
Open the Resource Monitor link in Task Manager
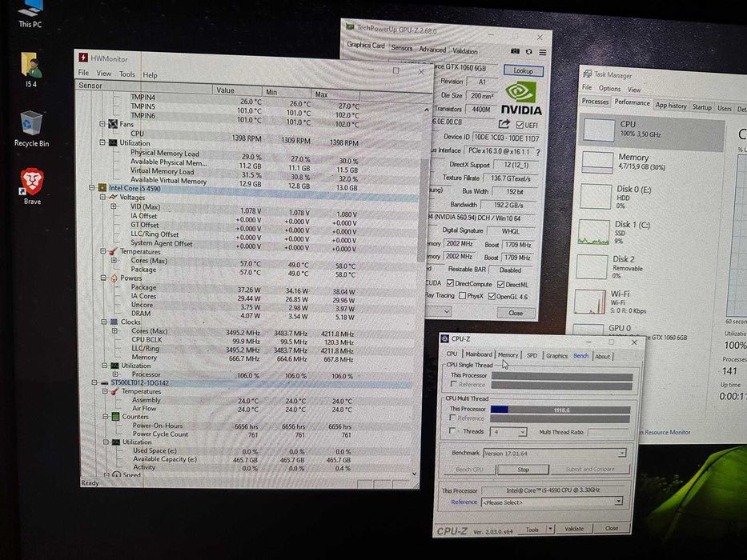coord(666,432)
